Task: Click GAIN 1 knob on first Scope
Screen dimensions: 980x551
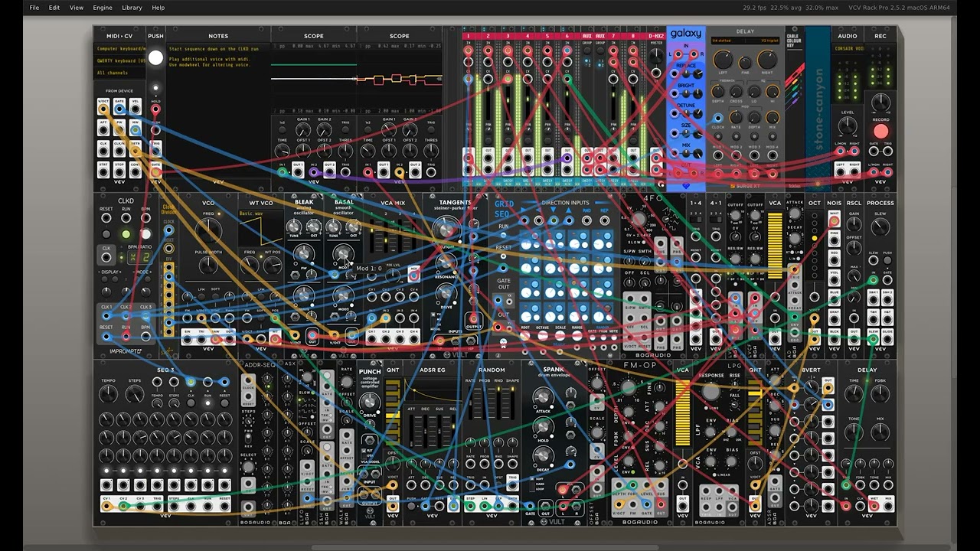Action: coord(304,129)
